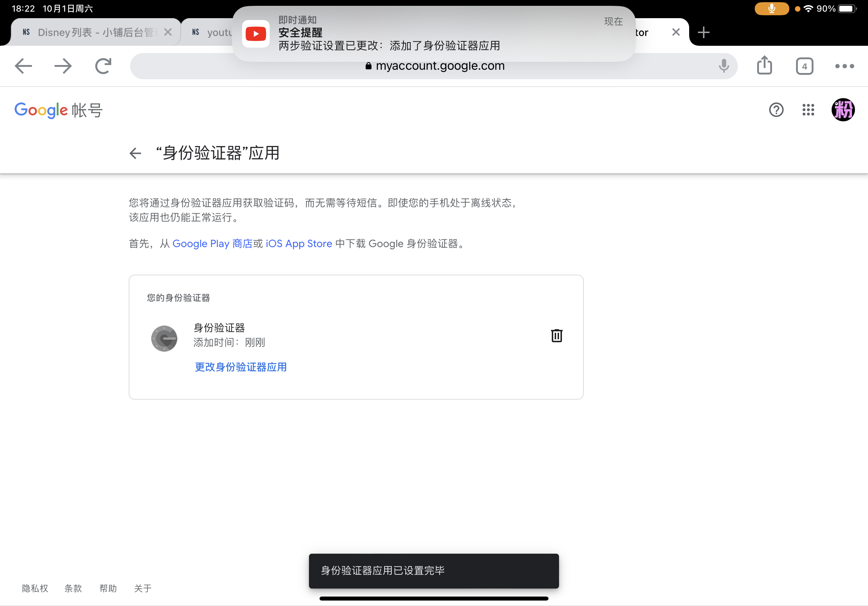Switch to the youtube tab
This screenshot has width=868, height=606.
[x=216, y=32]
